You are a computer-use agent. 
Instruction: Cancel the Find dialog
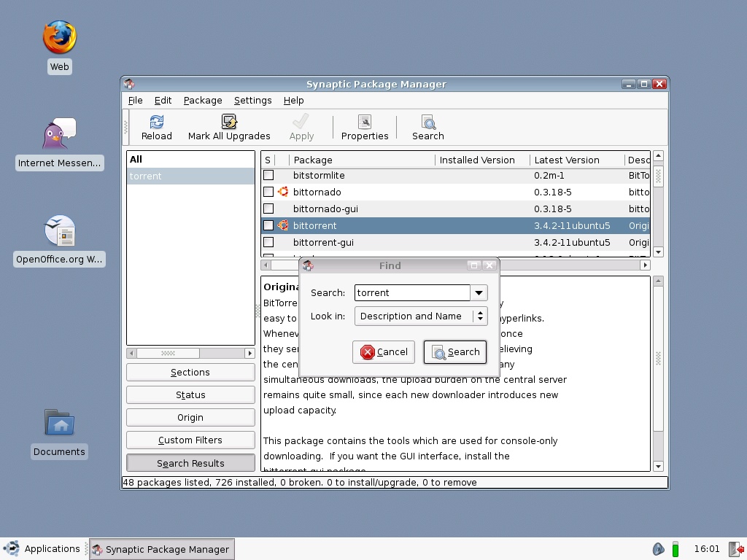(384, 352)
